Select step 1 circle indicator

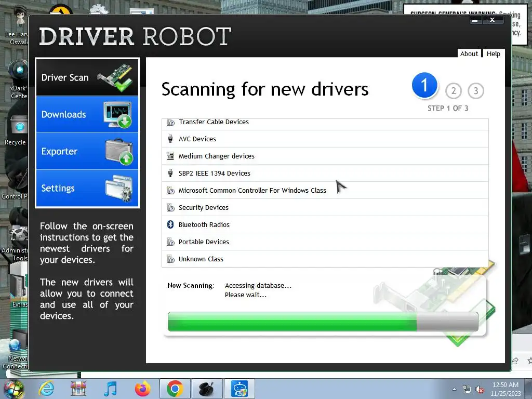pyautogui.click(x=424, y=86)
